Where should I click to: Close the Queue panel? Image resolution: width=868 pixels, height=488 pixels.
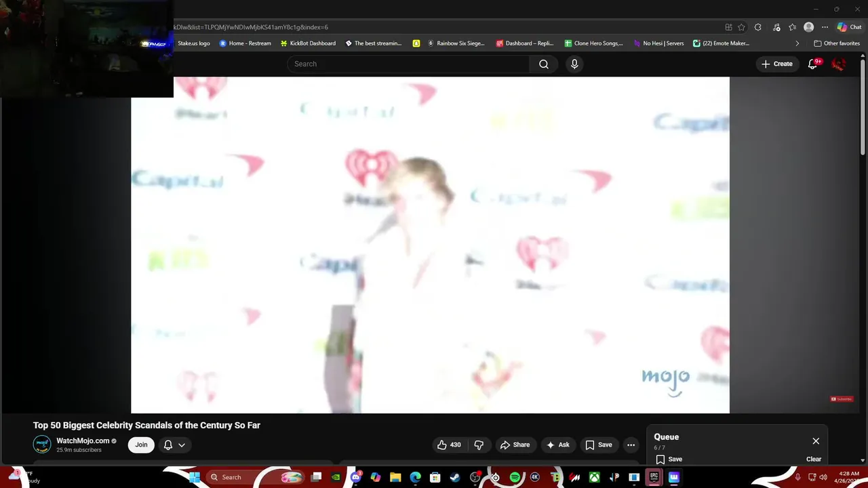tap(816, 441)
